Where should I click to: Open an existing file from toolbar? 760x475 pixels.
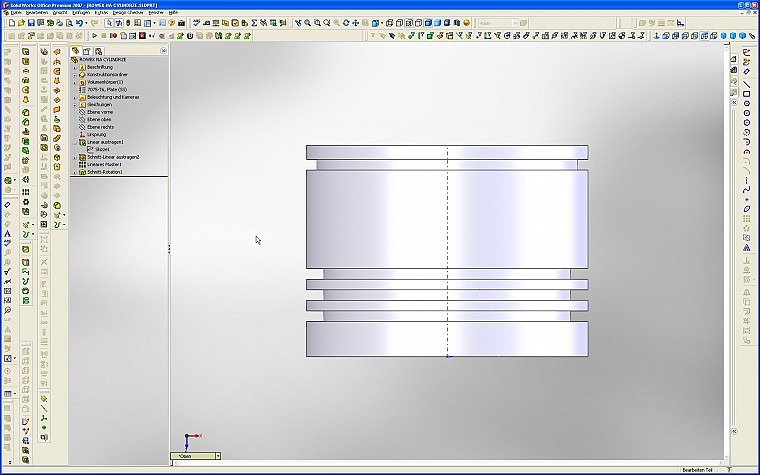tap(21, 23)
